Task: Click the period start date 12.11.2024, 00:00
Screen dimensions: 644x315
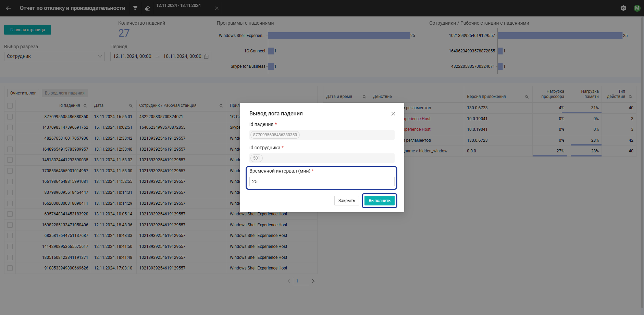Action: tap(133, 56)
